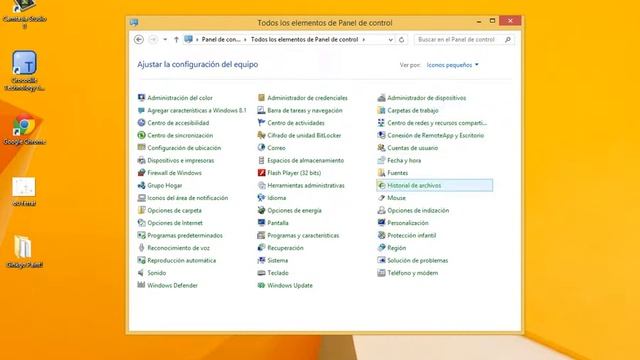The width and height of the screenshot is (640, 360).
Task: Click the Sonido speaker icon
Action: coord(141,273)
